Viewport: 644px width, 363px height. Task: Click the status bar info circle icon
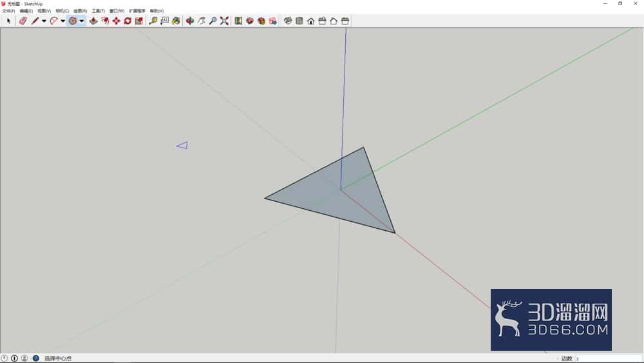coord(14,358)
